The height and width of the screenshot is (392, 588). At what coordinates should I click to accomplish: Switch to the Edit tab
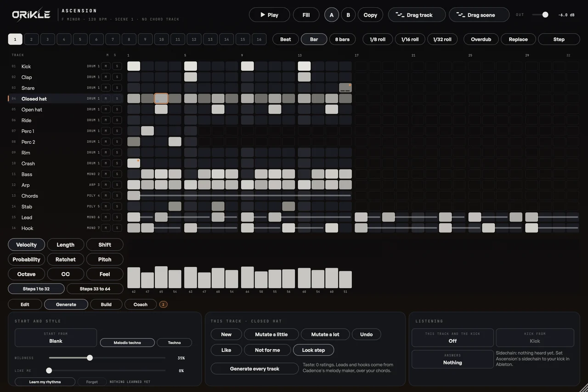tap(25, 304)
